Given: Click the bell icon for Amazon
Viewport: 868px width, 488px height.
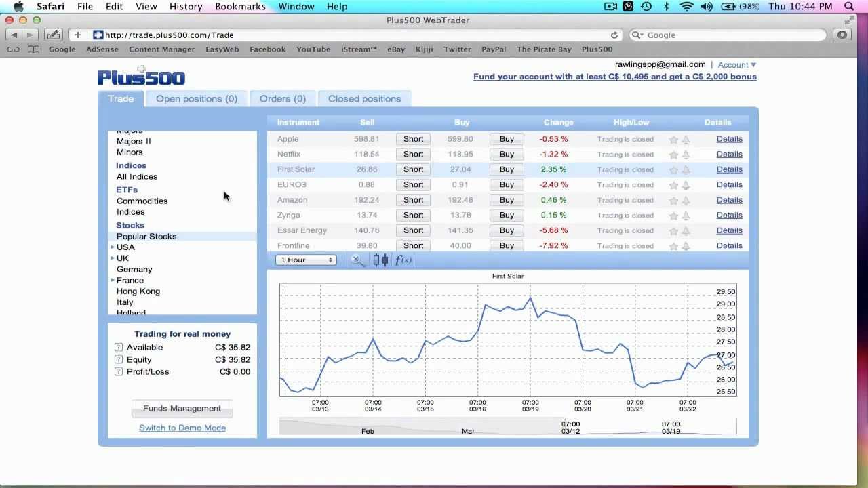Looking at the screenshot, I should point(686,201).
